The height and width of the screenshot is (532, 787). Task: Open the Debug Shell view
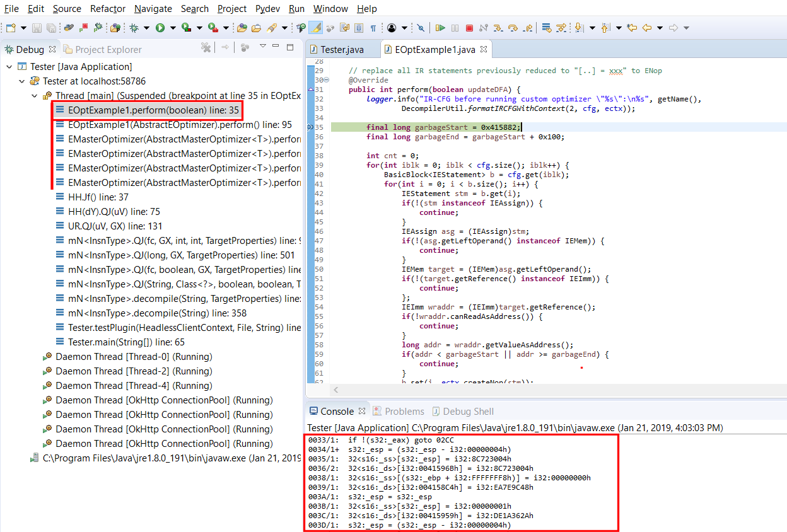[469, 411]
